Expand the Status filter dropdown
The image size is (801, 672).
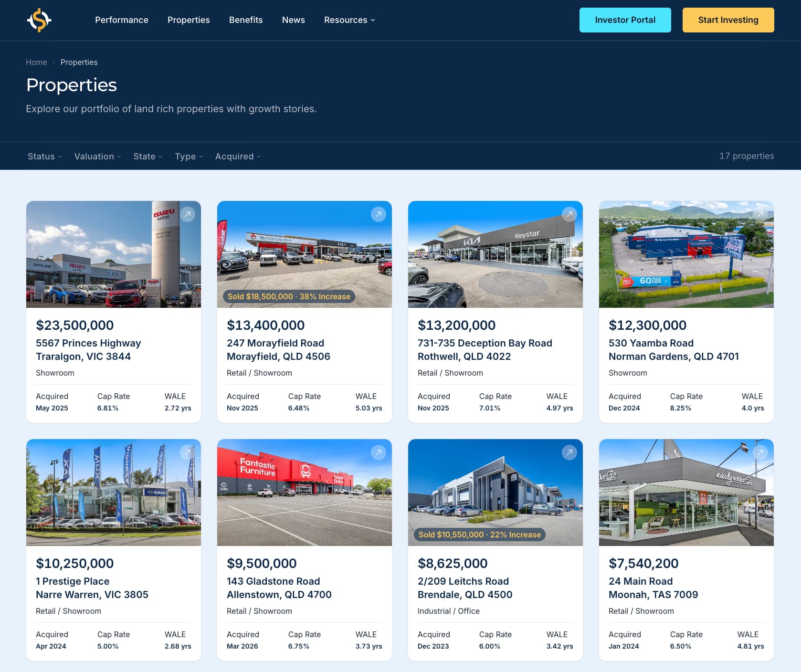coord(45,156)
